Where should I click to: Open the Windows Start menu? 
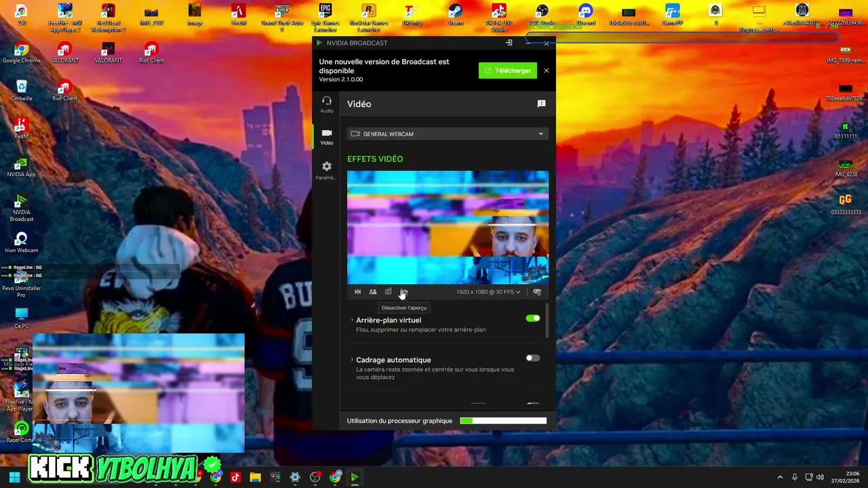click(14, 477)
